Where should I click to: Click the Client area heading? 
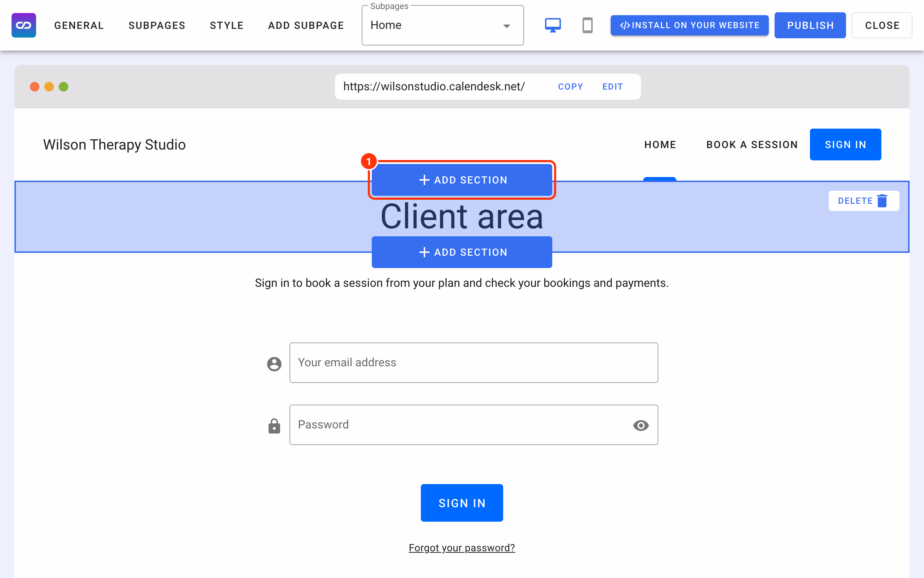462,216
